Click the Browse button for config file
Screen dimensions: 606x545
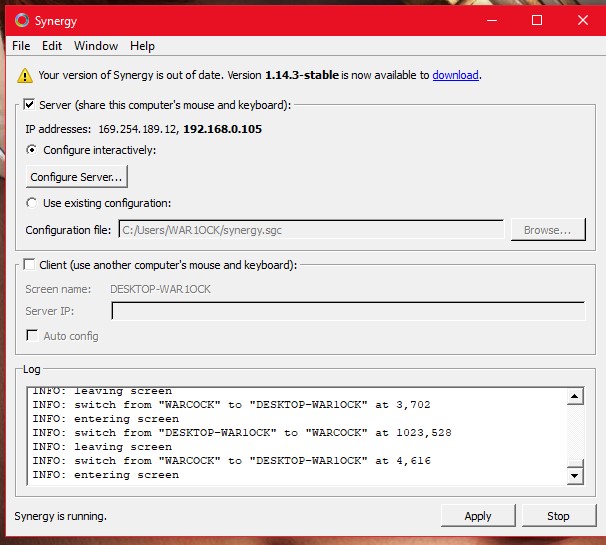point(548,230)
